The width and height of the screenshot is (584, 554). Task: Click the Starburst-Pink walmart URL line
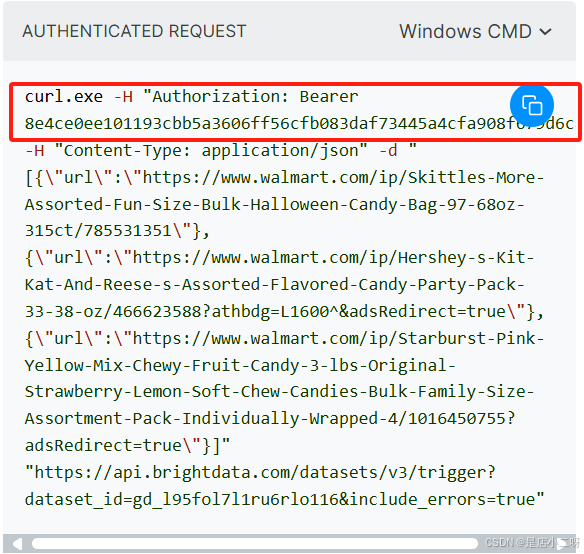(x=285, y=338)
